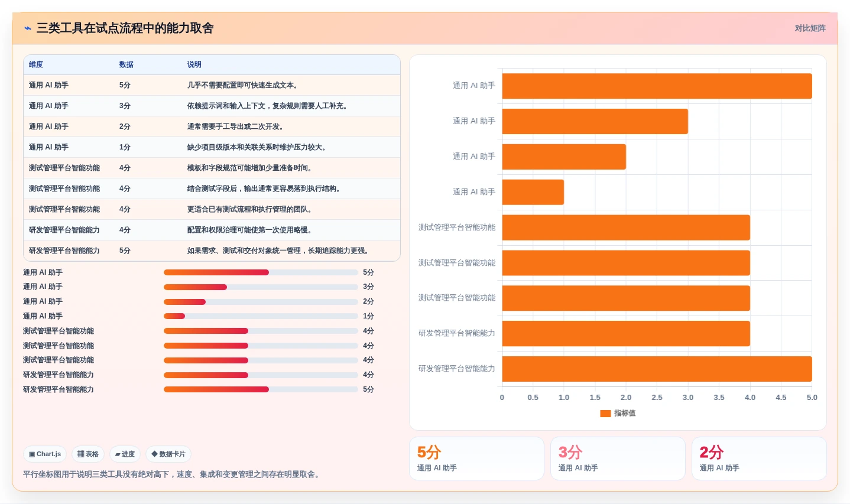
Task: Select the 数据卡片 chip label
Action: click(x=172, y=454)
